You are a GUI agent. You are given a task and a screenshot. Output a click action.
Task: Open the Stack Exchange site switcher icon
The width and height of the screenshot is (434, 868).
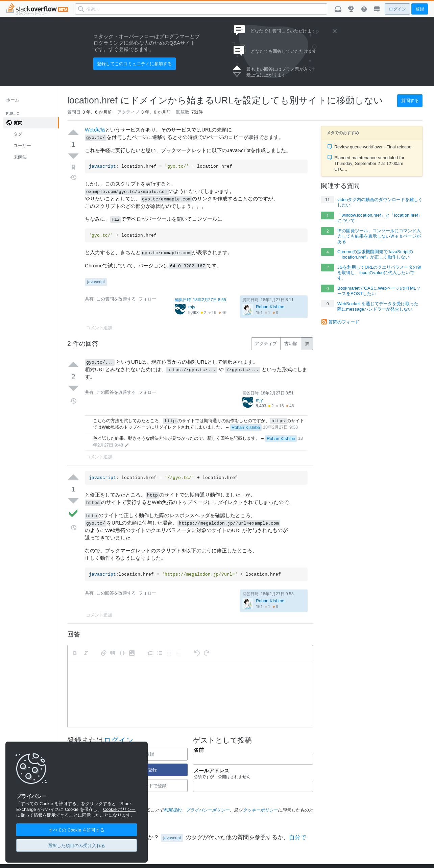[x=377, y=9]
